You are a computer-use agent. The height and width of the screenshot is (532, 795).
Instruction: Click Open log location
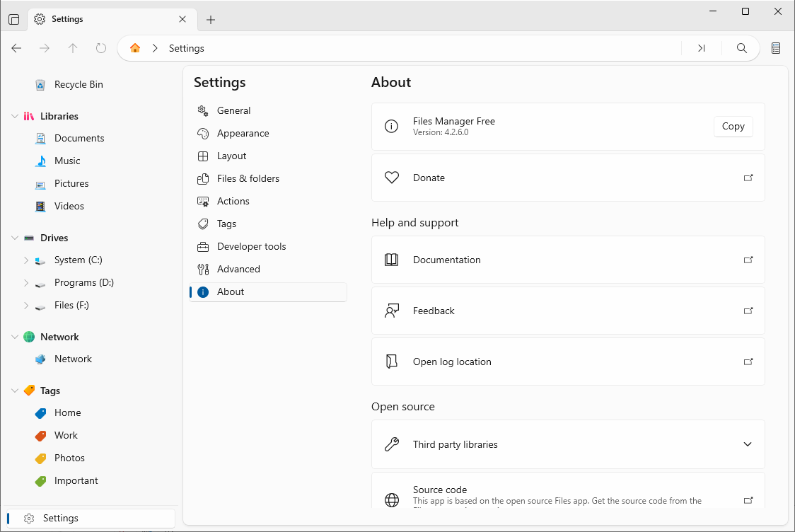[568, 362]
